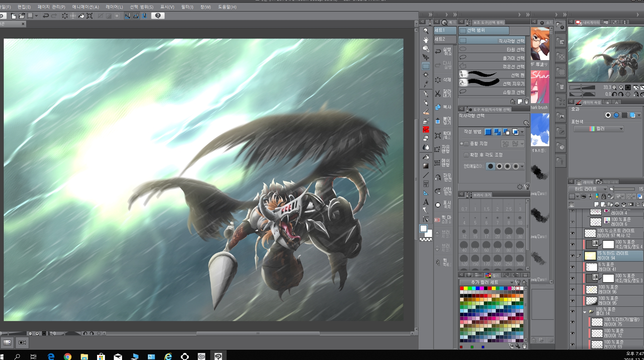Click the Undo arrow in top toolbar
This screenshot has width=644, height=360.
tap(45, 16)
